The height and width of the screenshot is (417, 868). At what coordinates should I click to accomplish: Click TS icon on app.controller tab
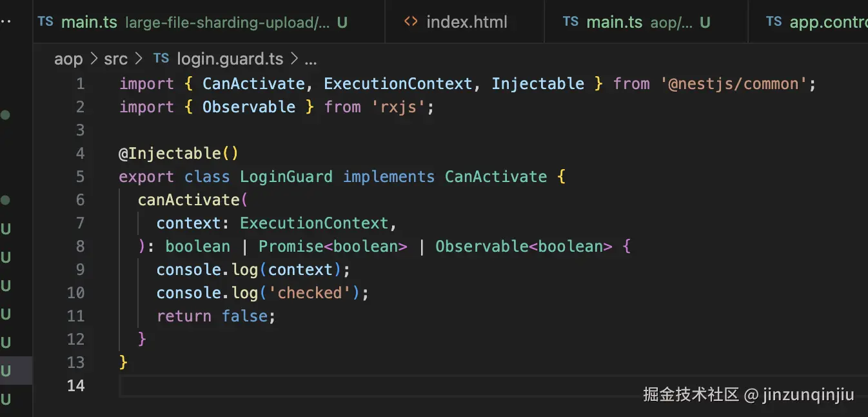[774, 22]
